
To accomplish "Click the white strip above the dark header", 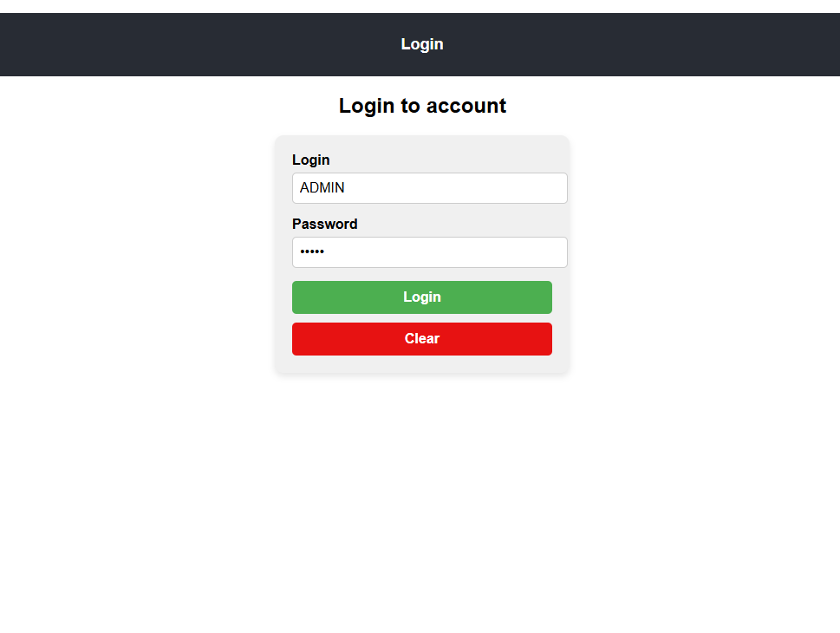I will pos(420,6).
